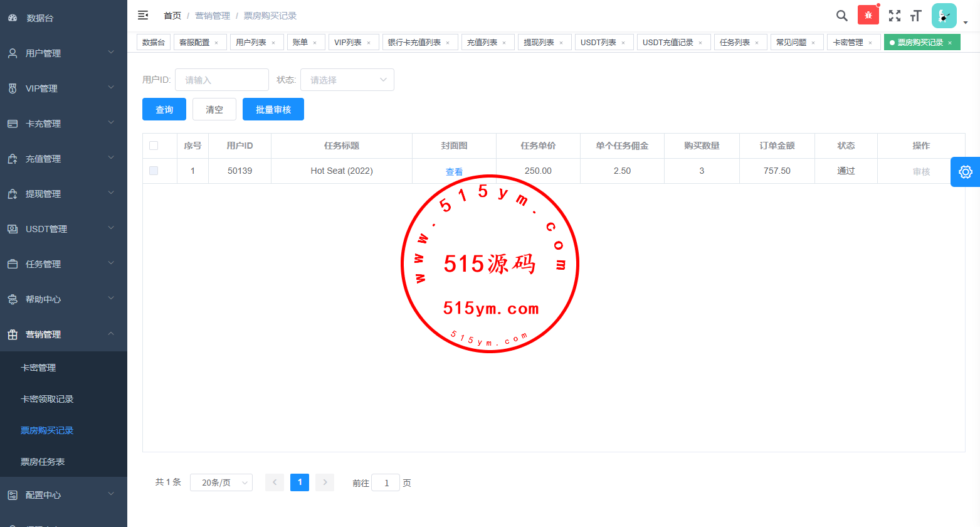The image size is (980, 527).
Task: Open the font size adjustment icon
Action: coord(916,16)
